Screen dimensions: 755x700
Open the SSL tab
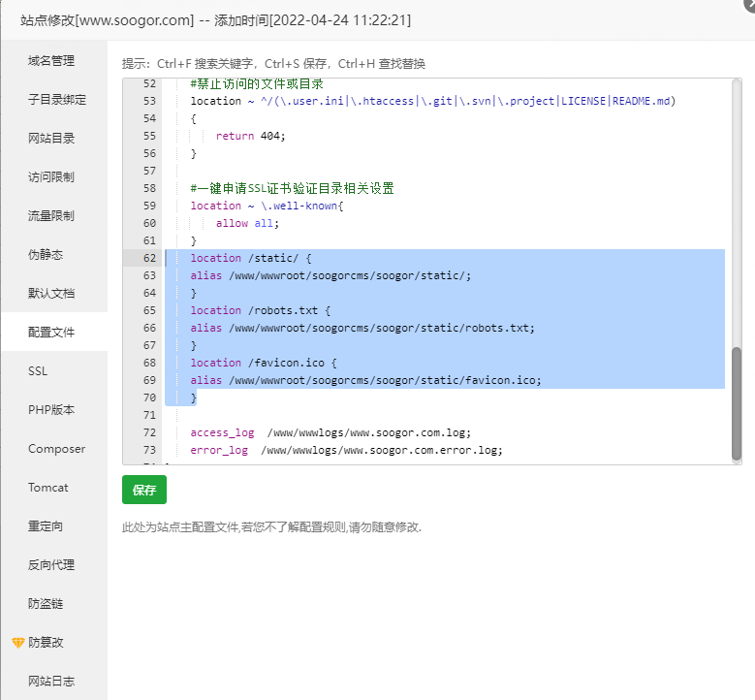pyautogui.click(x=38, y=371)
